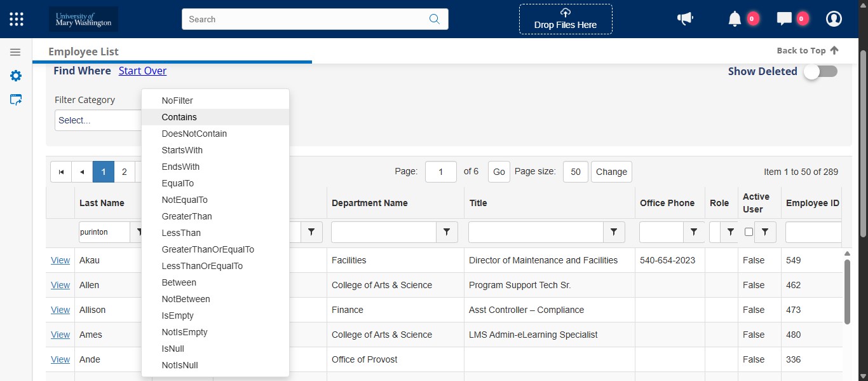The width and height of the screenshot is (868, 381).
Task: Open the user profile icon
Action: [x=834, y=19]
